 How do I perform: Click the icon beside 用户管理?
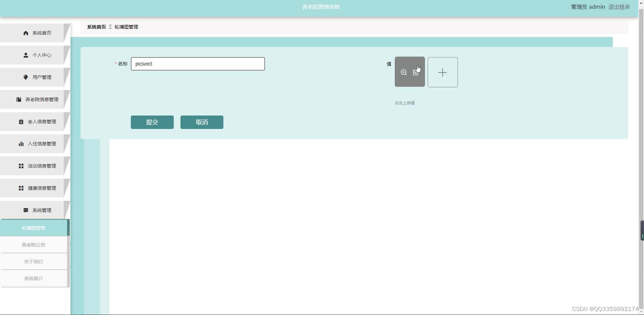pos(26,77)
